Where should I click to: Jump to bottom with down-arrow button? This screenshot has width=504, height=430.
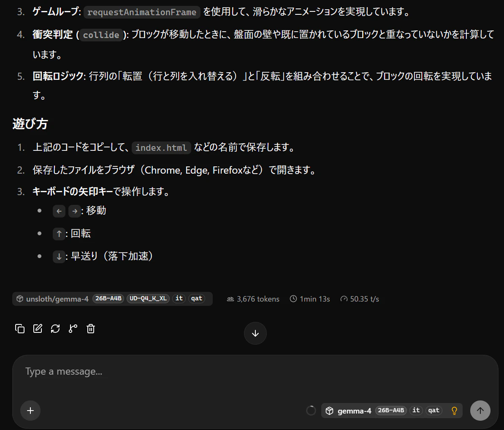[x=255, y=333]
